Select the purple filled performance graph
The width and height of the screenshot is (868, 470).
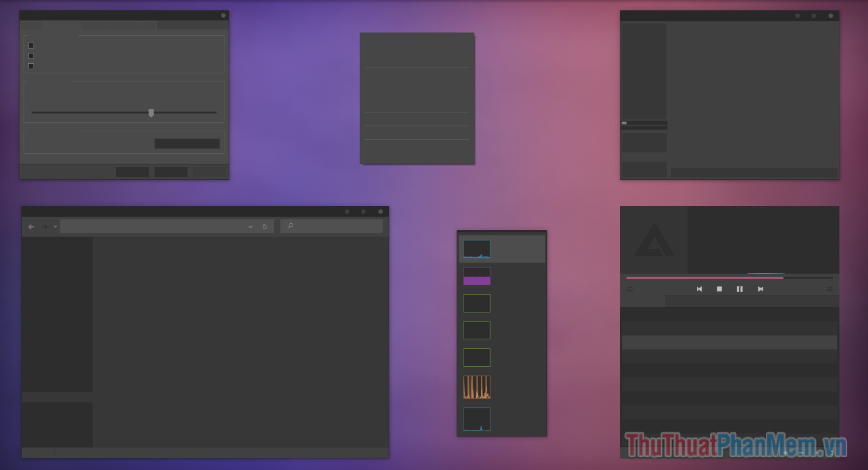[x=477, y=276]
